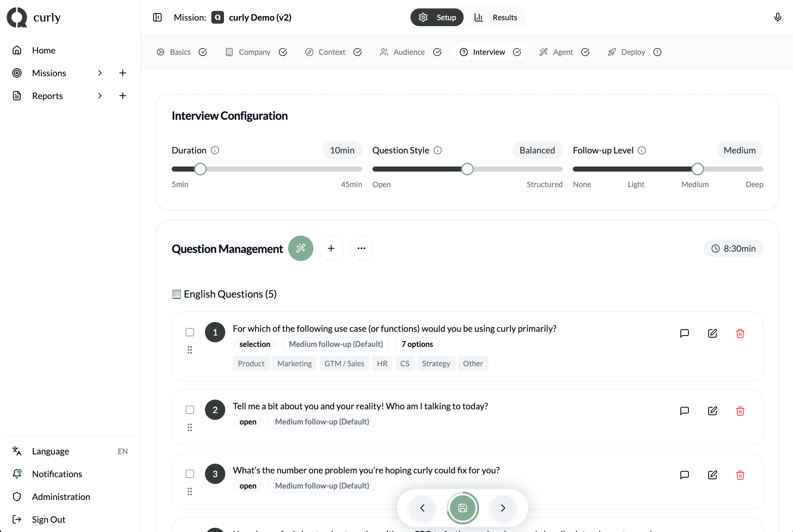This screenshot has width=793, height=532.
Task: Add a new report with plus icon
Action: [x=123, y=96]
